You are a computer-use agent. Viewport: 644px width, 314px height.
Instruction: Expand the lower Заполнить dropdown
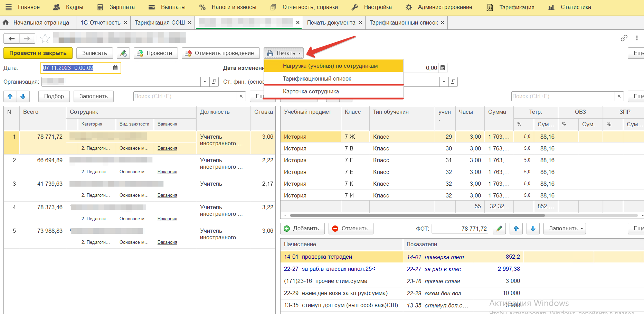point(564,229)
